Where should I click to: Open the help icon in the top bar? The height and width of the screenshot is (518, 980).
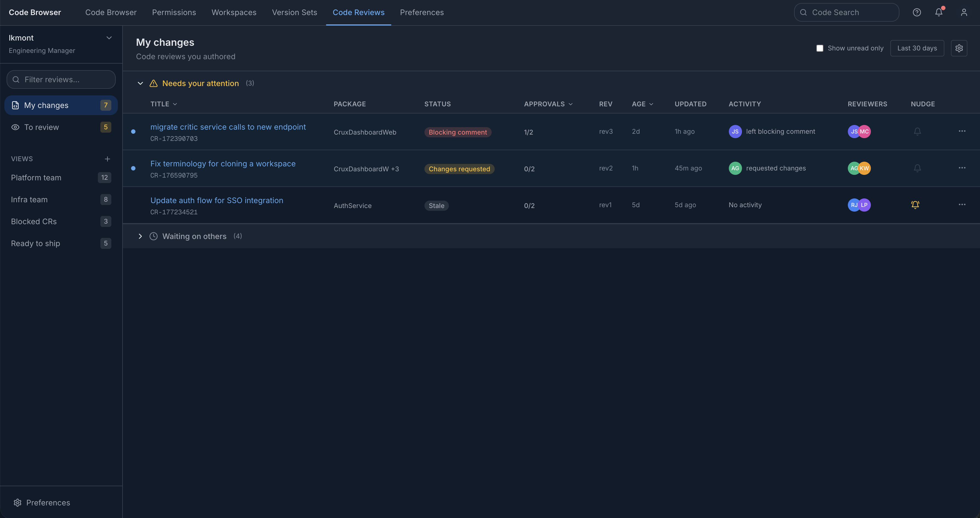917,12
